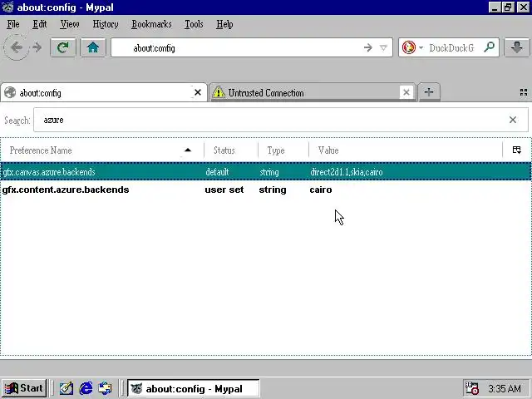Open the Downloads arrow button
Viewport: 532px width, 399px height.
pos(517,47)
